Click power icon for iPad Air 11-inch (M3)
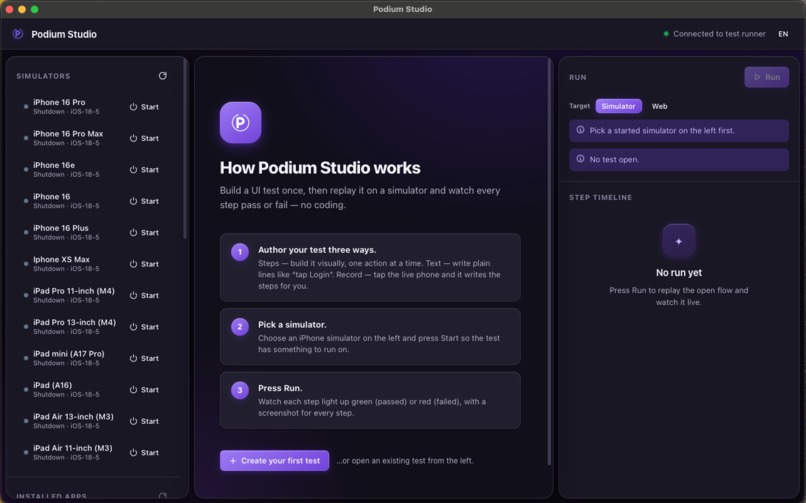The width and height of the screenshot is (806, 503). tap(133, 453)
